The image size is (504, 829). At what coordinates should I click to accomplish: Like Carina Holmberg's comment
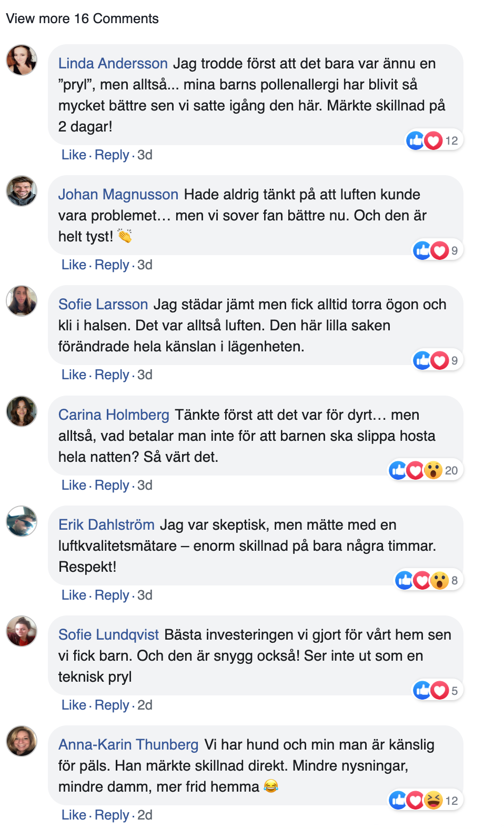click(74, 485)
